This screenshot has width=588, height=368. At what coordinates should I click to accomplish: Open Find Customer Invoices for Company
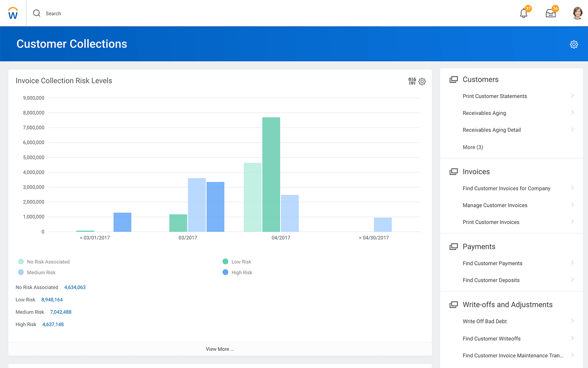coord(506,188)
